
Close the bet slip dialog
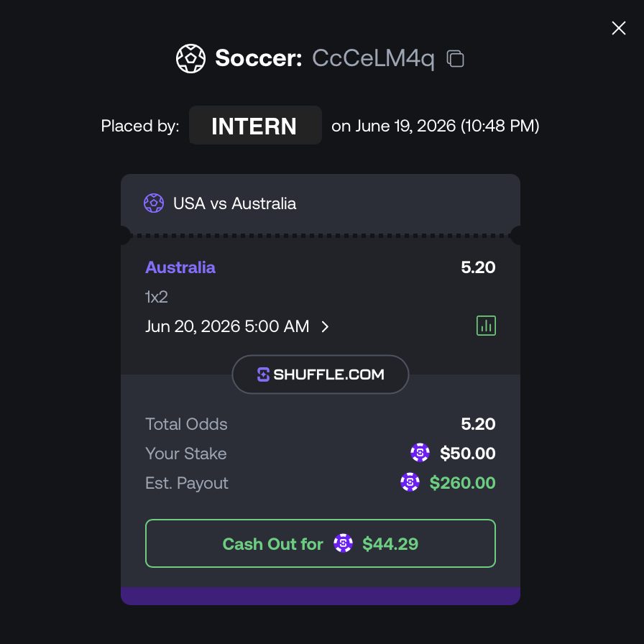click(x=619, y=28)
